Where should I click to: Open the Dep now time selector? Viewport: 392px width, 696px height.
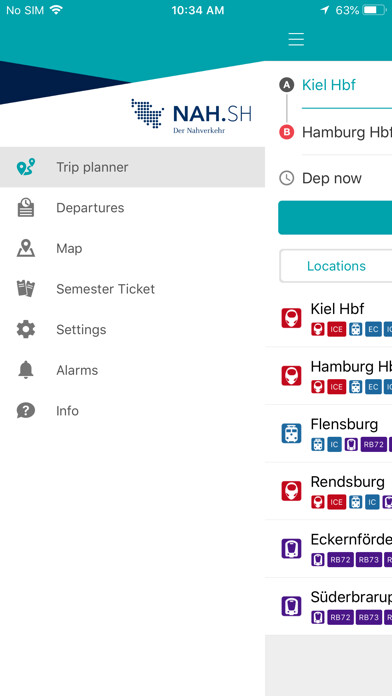[335, 178]
